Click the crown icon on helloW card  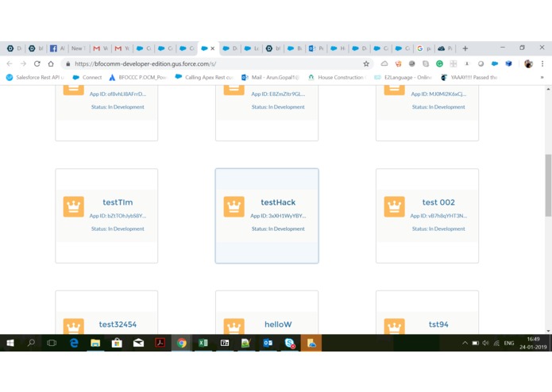(x=234, y=326)
